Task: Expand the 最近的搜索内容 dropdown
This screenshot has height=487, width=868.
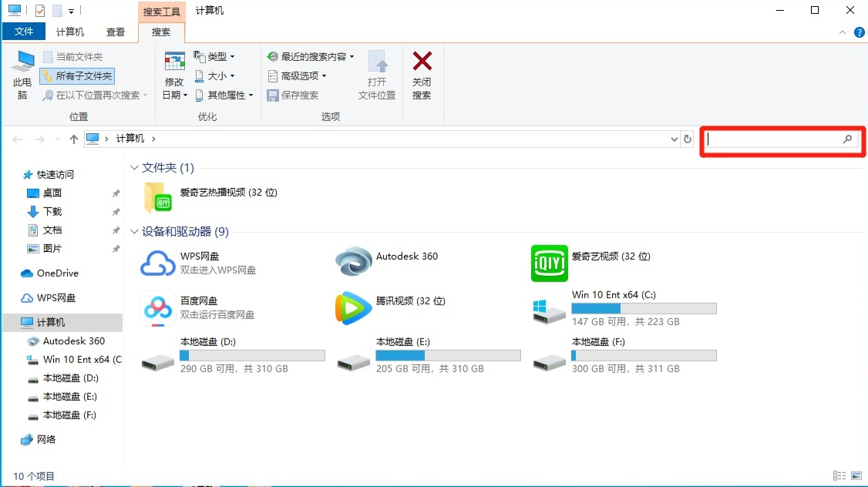Action: coord(311,57)
